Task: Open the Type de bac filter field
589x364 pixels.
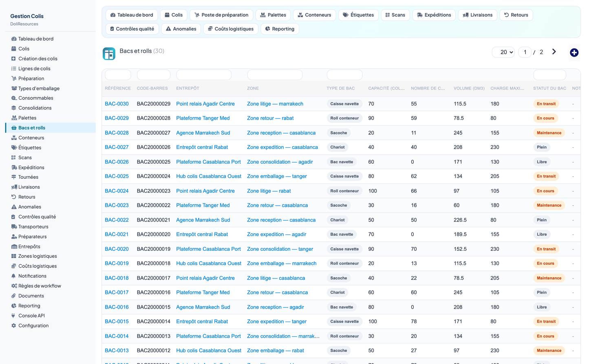Action: pos(344,75)
